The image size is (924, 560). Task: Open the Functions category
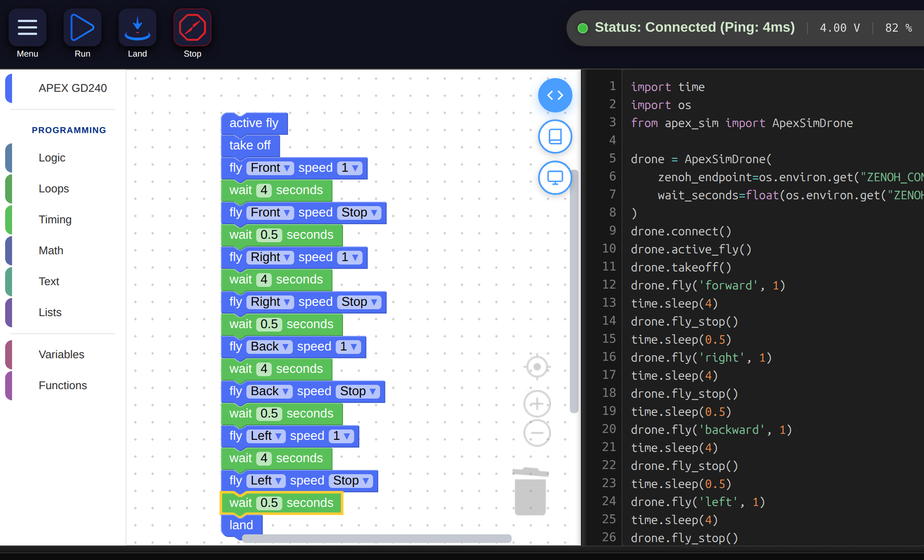pos(63,385)
